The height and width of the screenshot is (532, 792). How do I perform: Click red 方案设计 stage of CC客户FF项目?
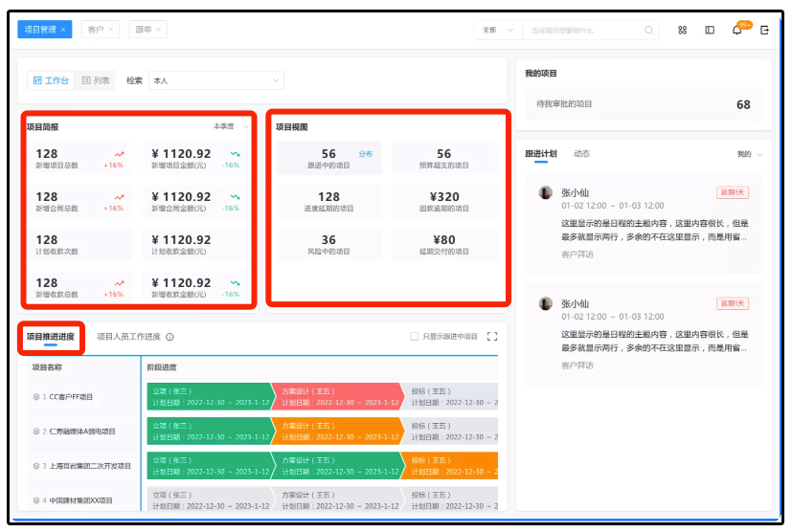[337, 396]
